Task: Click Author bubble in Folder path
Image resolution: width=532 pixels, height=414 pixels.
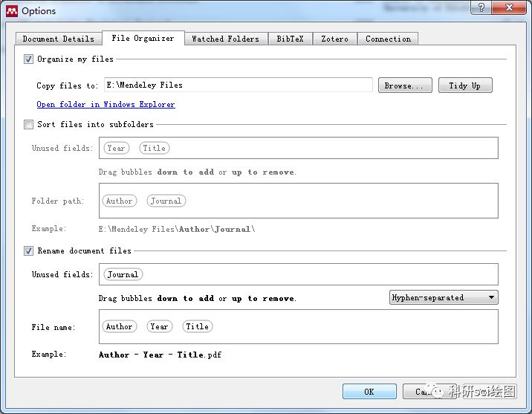Action: pos(120,201)
